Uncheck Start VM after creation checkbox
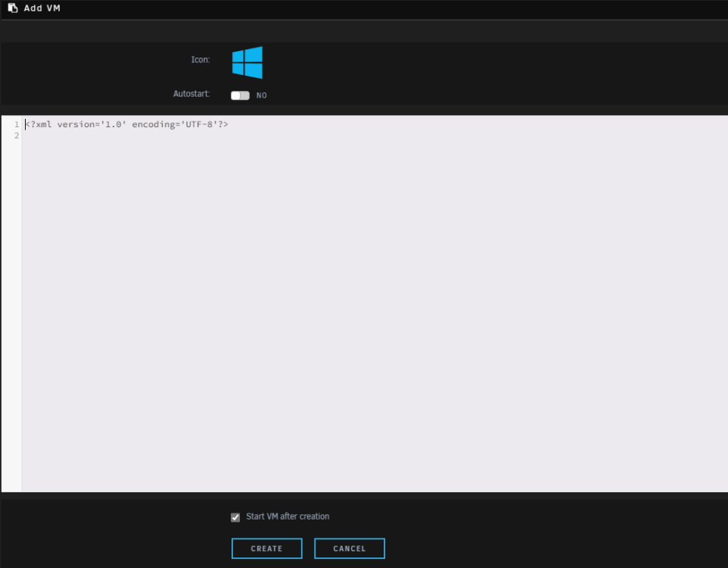This screenshot has width=728, height=568. point(235,517)
